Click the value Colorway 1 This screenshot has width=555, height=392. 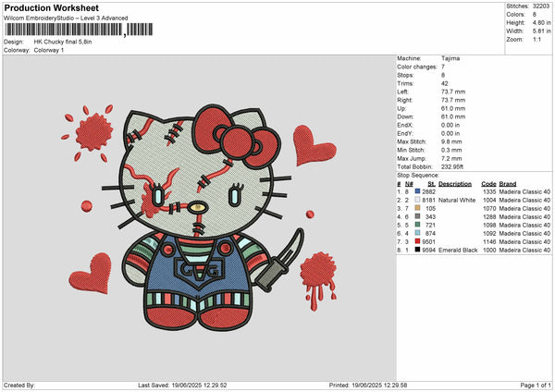(x=49, y=50)
